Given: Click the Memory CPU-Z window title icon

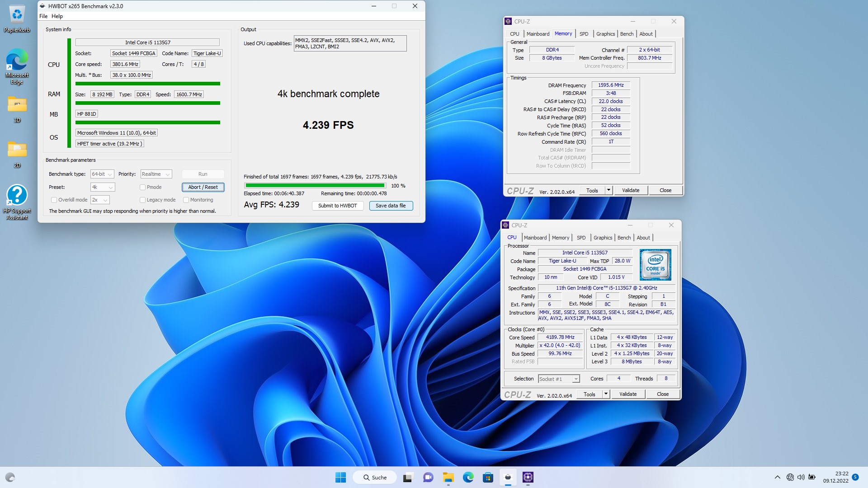Looking at the screenshot, I should pos(508,21).
